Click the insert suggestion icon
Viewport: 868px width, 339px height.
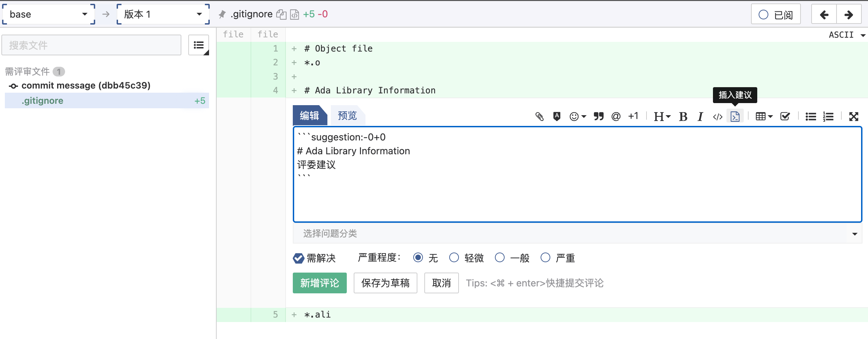tap(735, 117)
